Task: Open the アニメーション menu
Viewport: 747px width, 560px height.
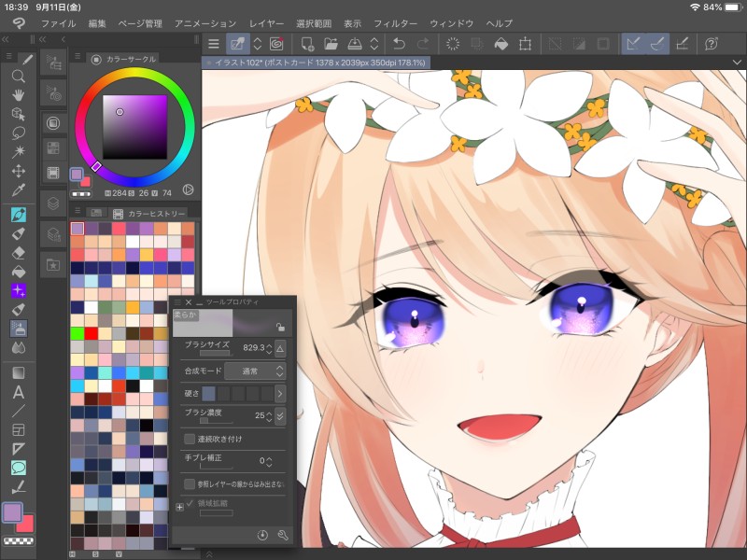Action: point(204,23)
